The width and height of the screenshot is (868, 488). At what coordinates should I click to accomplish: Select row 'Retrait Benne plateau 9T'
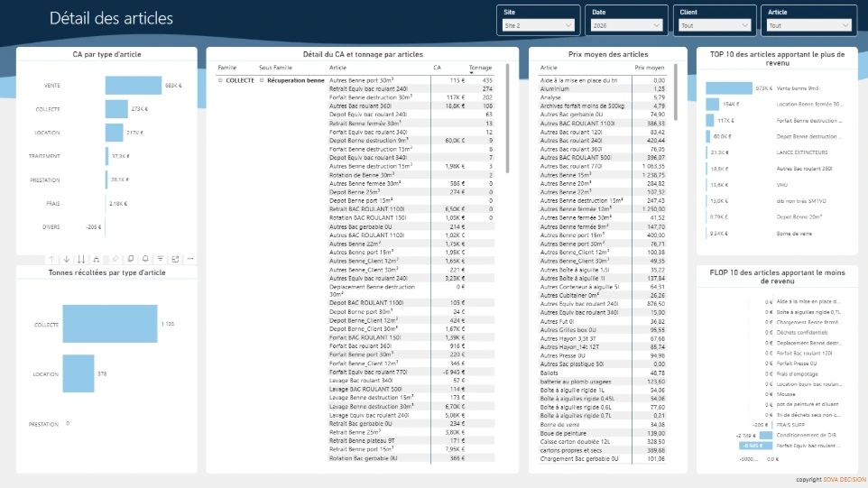tap(411, 441)
